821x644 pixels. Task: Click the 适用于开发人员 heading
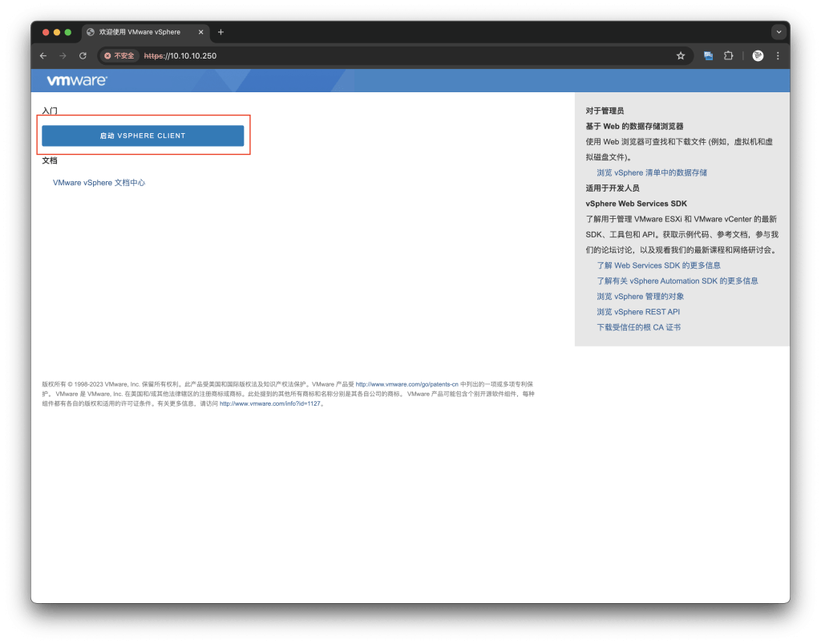[x=612, y=188]
